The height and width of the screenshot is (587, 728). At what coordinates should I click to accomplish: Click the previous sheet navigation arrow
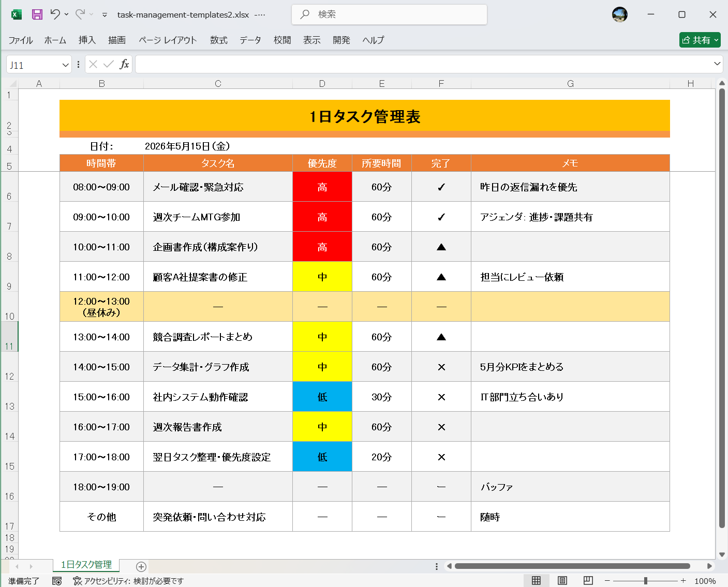pos(17,566)
